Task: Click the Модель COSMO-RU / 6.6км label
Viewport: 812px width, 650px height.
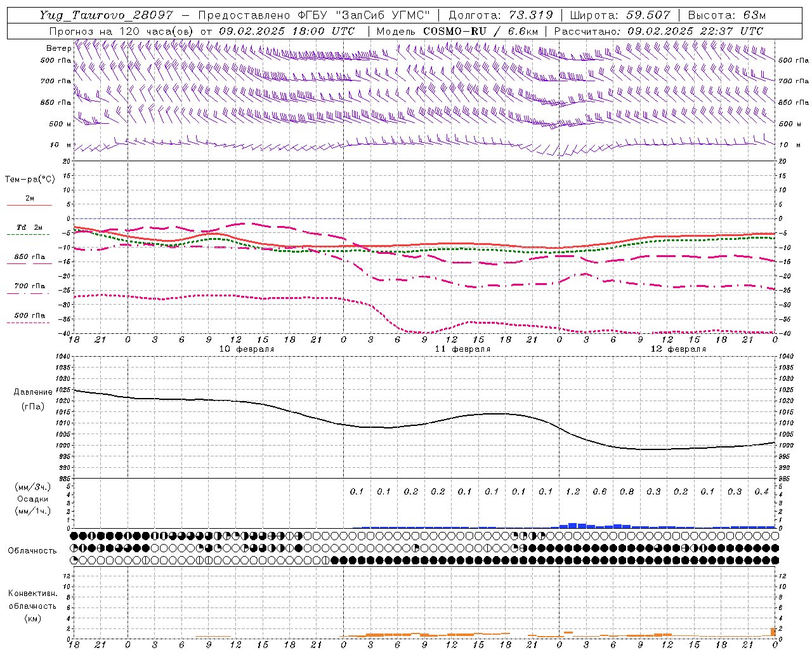Action: (457, 31)
